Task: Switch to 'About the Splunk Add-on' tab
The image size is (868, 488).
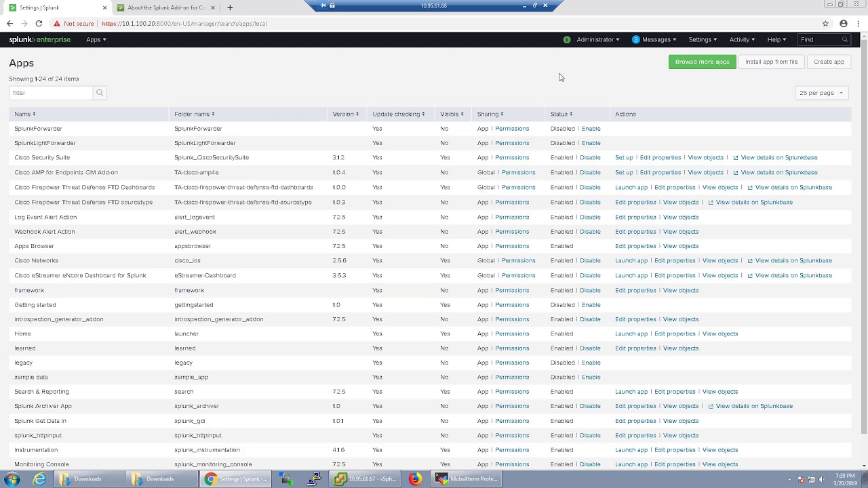Action: pos(165,7)
